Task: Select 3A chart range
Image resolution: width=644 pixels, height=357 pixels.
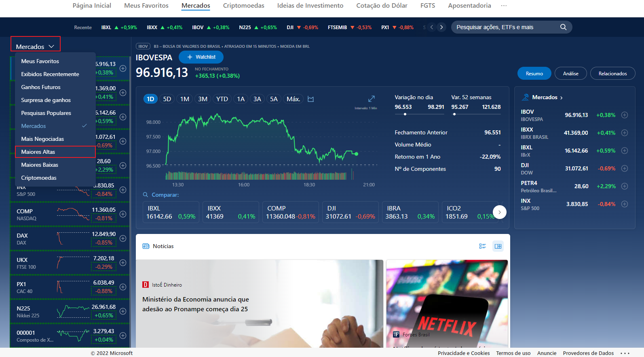Action: [257, 99]
